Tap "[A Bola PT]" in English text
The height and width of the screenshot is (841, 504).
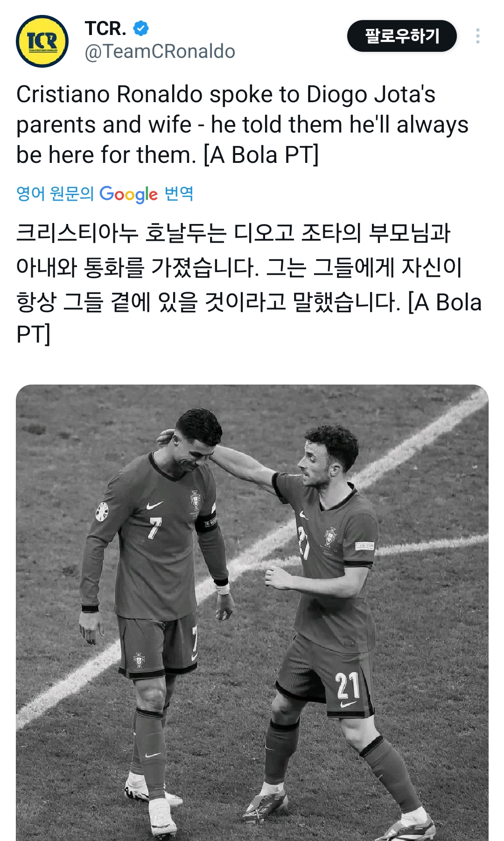tap(261, 155)
